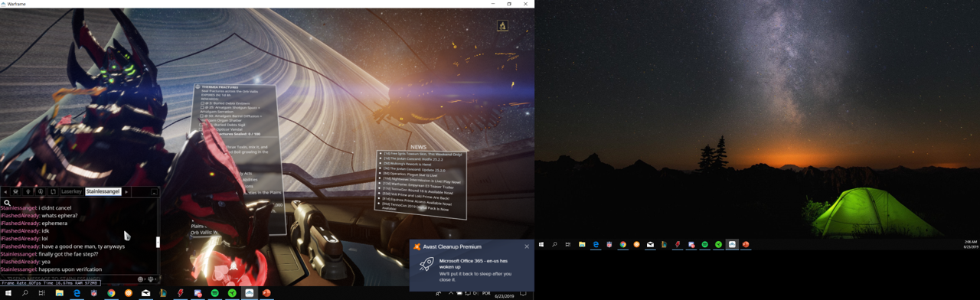The image size is (980, 300).
Task: Minimize the chat window with its button
Action: click(154, 191)
